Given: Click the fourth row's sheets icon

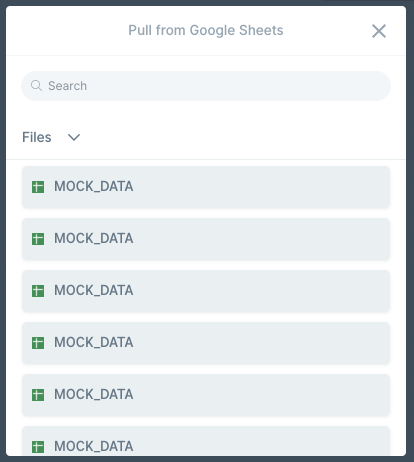Looking at the screenshot, I should (x=38, y=343).
